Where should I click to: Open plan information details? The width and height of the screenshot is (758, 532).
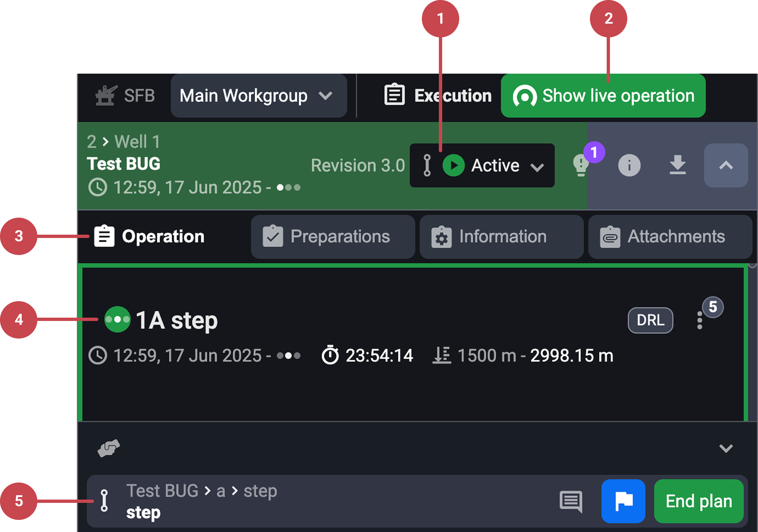point(629,165)
